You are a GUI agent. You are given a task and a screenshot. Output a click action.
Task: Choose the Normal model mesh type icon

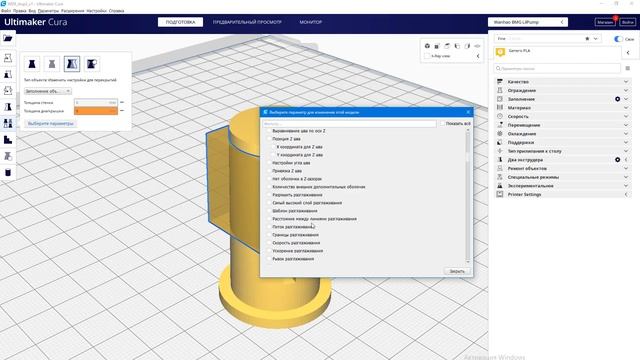click(32, 64)
